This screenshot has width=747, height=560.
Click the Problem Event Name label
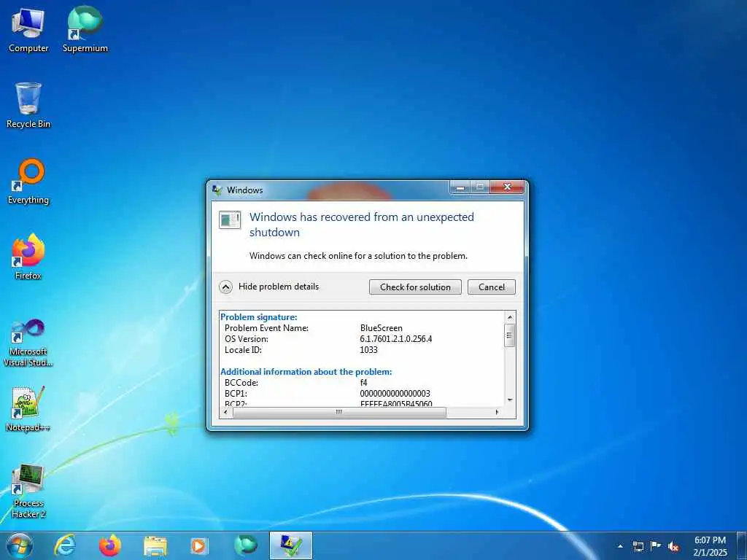(x=266, y=328)
